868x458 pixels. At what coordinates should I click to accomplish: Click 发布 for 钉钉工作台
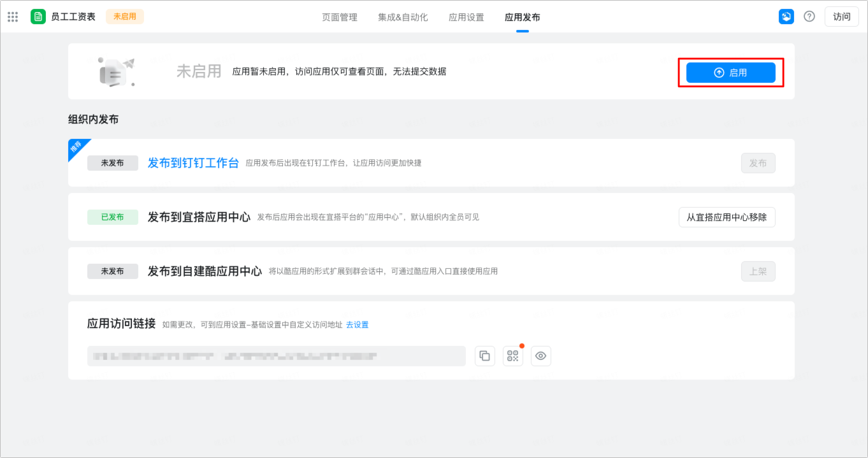coord(758,163)
